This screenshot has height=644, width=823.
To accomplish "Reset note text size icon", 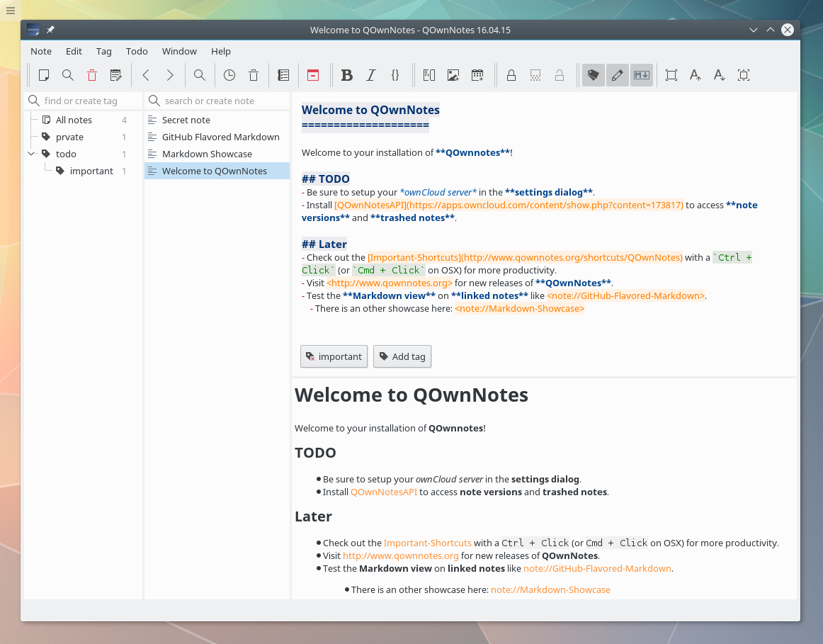I will point(744,75).
